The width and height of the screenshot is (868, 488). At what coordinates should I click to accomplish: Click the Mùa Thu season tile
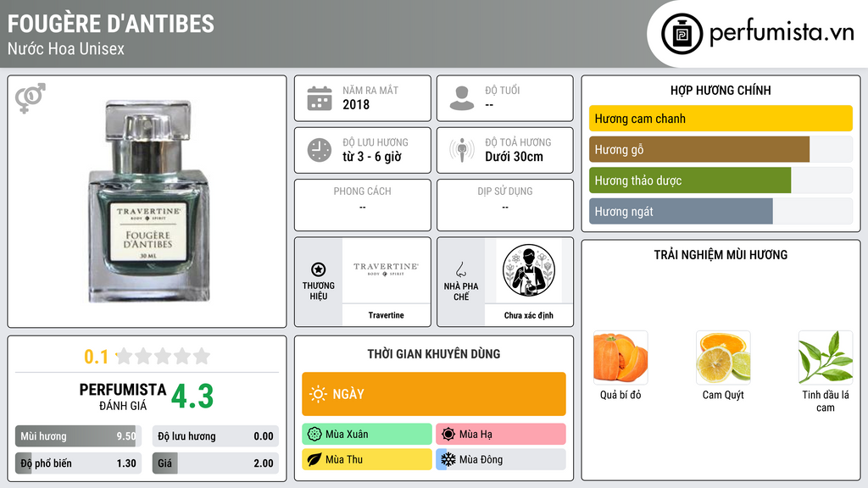[367, 459]
